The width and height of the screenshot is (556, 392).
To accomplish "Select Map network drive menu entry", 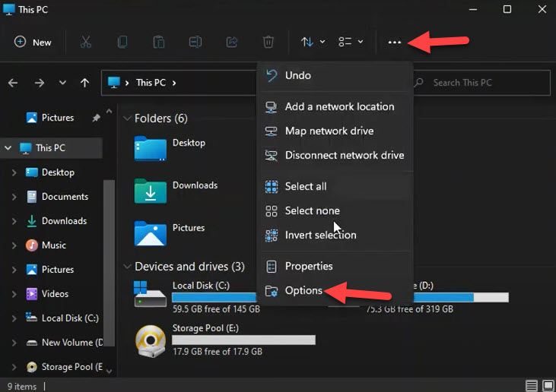I will 329,131.
